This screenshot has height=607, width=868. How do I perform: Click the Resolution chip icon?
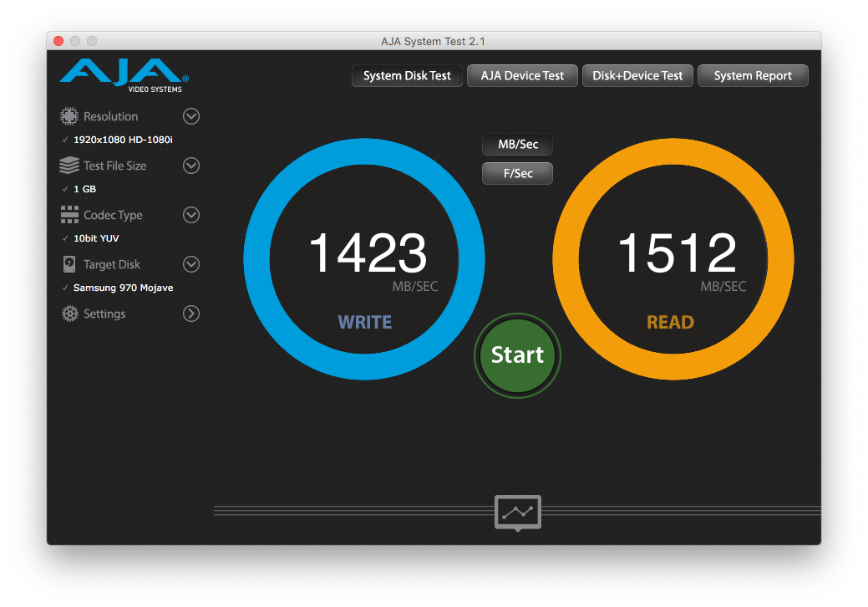[69, 116]
